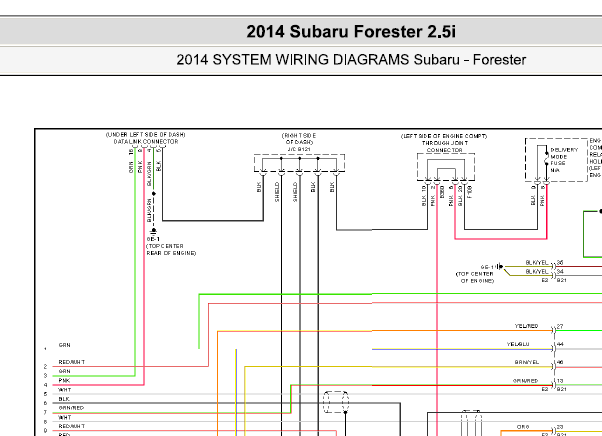Screen dimensions: 602x436
Task: Click the 'DATA LINK CONNECTOR' label
Action: point(146,142)
